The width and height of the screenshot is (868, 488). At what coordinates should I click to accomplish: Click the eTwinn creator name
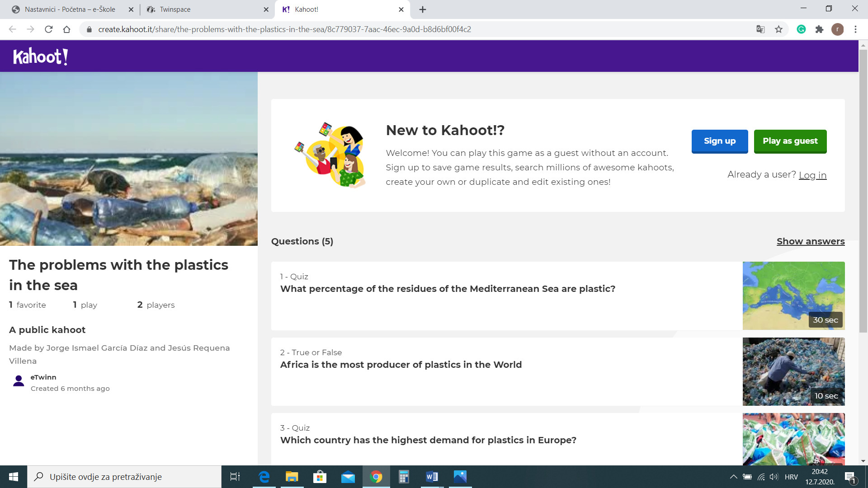tap(43, 377)
